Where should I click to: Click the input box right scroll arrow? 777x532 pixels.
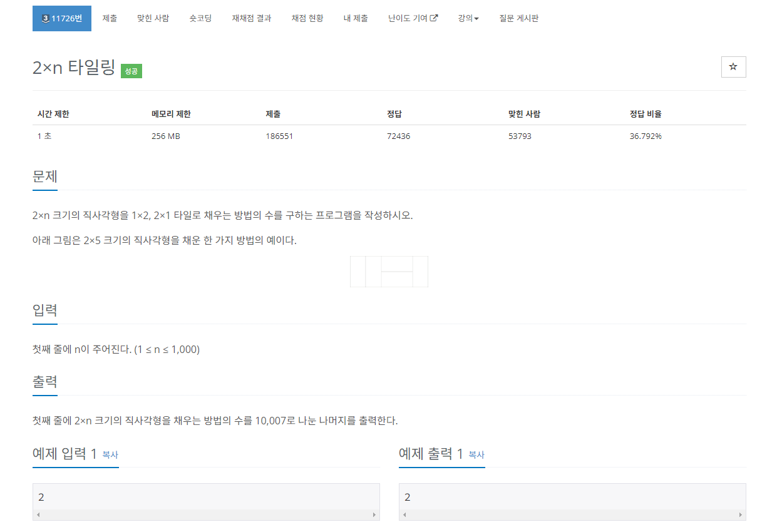click(374, 515)
